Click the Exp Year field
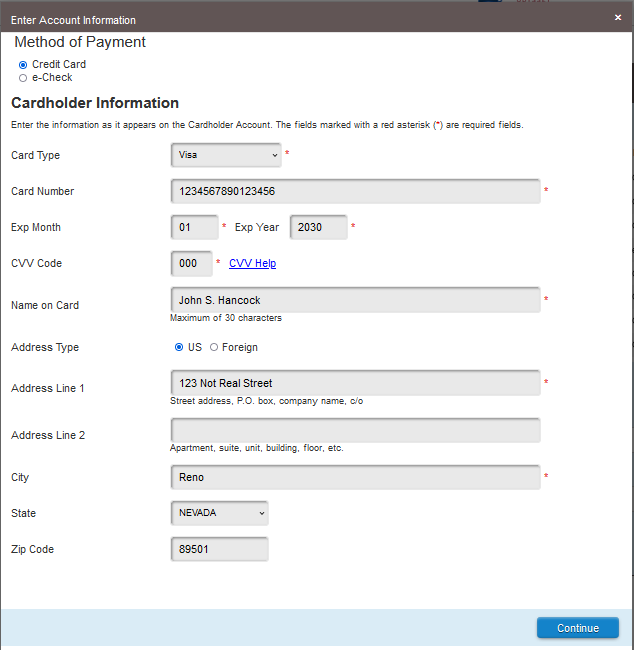The height and width of the screenshot is (650, 634). click(x=318, y=227)
